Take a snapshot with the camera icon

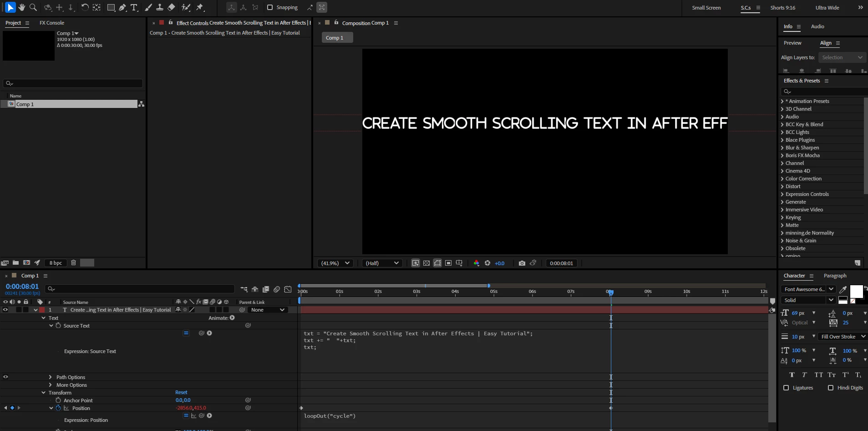(522, 263)
